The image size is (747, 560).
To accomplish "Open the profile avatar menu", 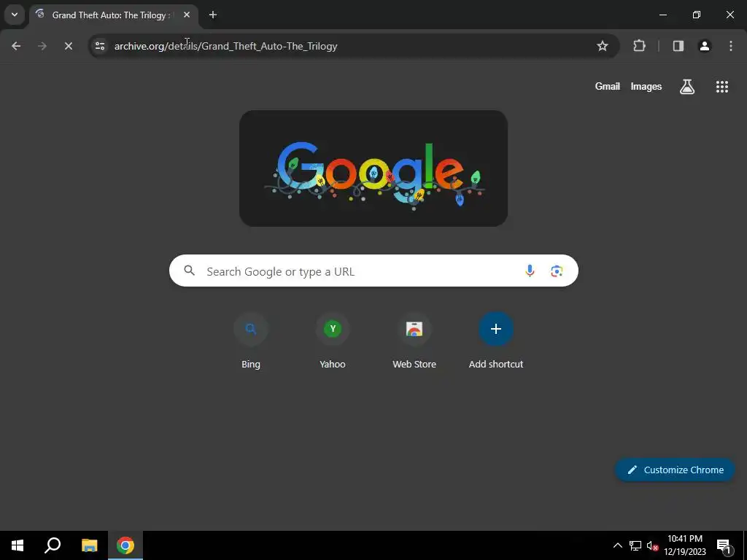I will point(705,46).
